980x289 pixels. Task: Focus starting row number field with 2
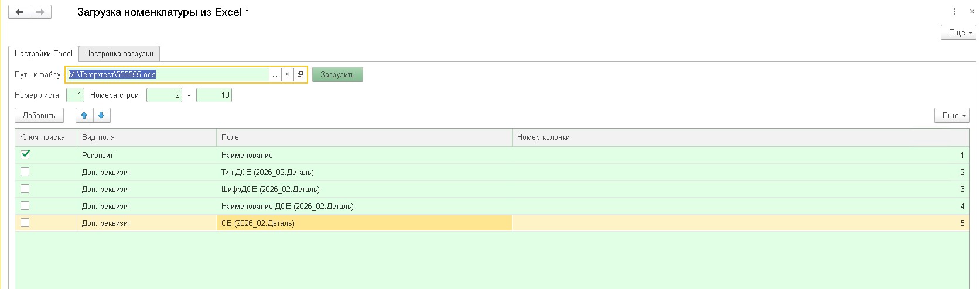165,95
